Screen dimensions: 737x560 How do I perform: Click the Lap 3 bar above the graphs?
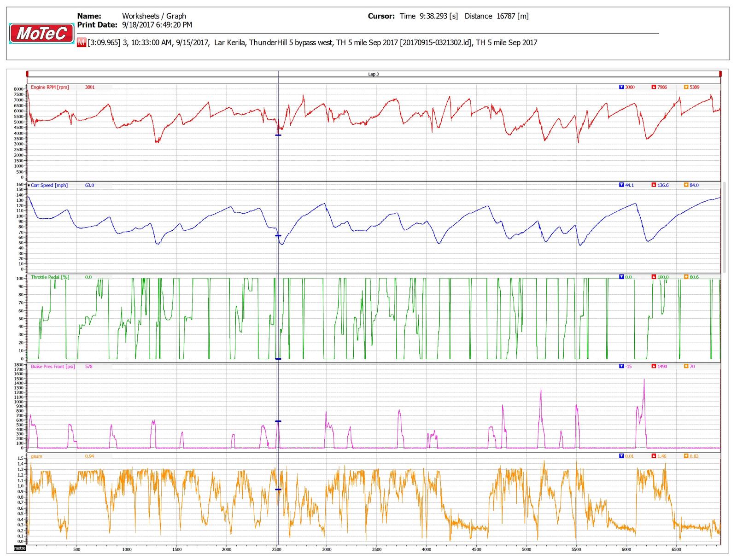point(374,74)
